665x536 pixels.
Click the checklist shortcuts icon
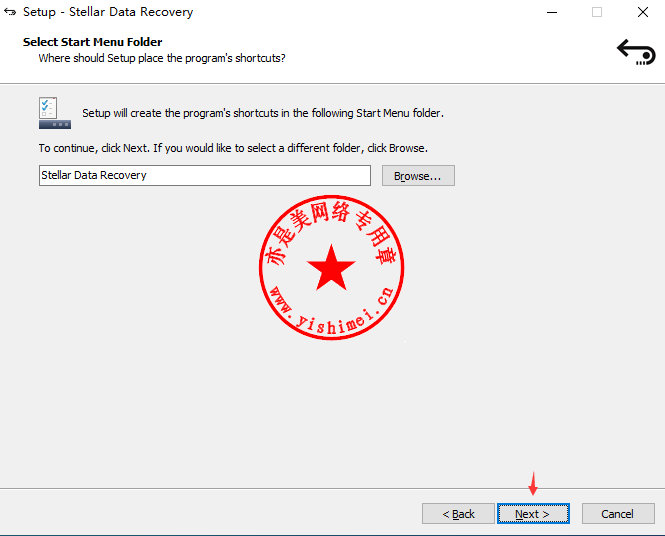click(x=55, y=113)
